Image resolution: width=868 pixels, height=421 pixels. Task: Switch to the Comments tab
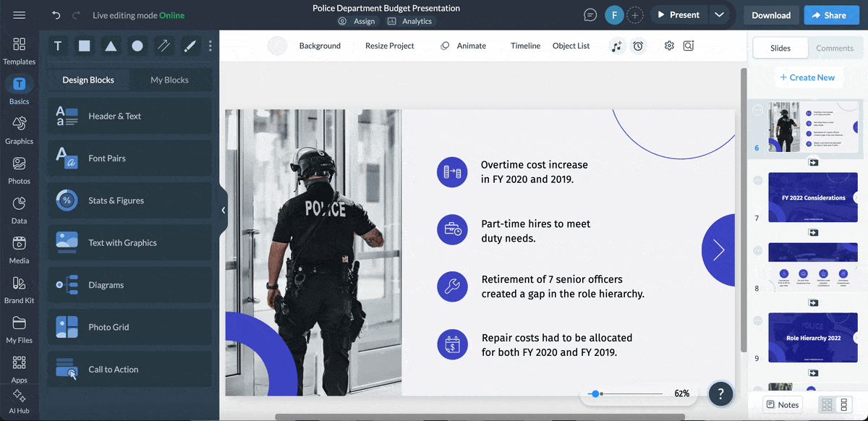click(x=835, y=48)
